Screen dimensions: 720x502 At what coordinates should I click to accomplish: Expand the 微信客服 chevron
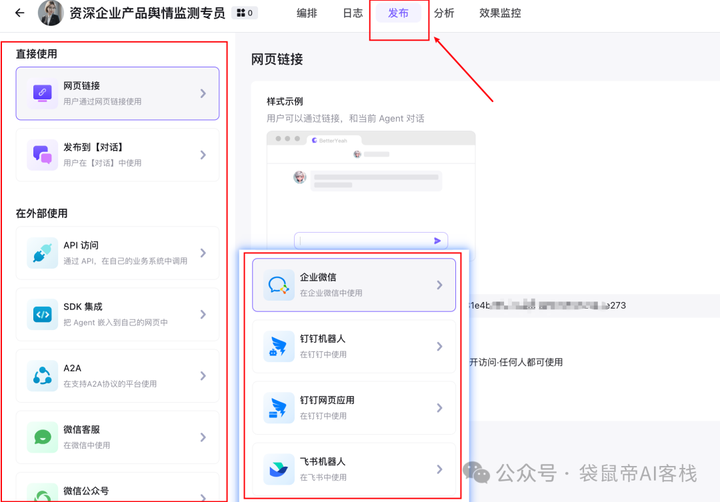[x=203, y=437]
